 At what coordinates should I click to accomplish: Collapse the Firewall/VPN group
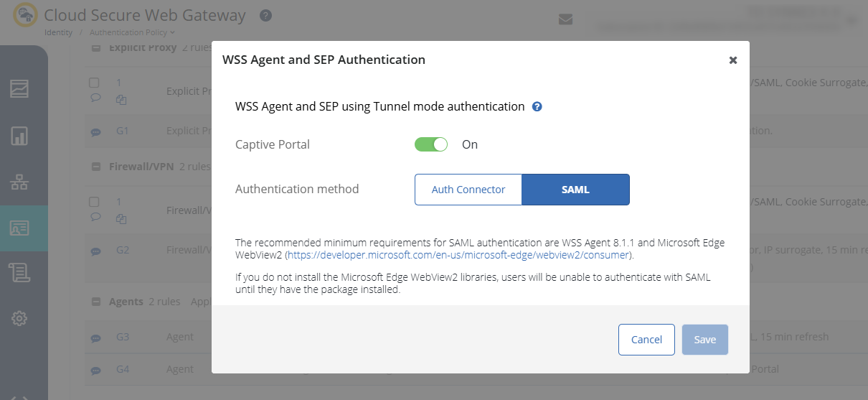click(x=95, y=166)
